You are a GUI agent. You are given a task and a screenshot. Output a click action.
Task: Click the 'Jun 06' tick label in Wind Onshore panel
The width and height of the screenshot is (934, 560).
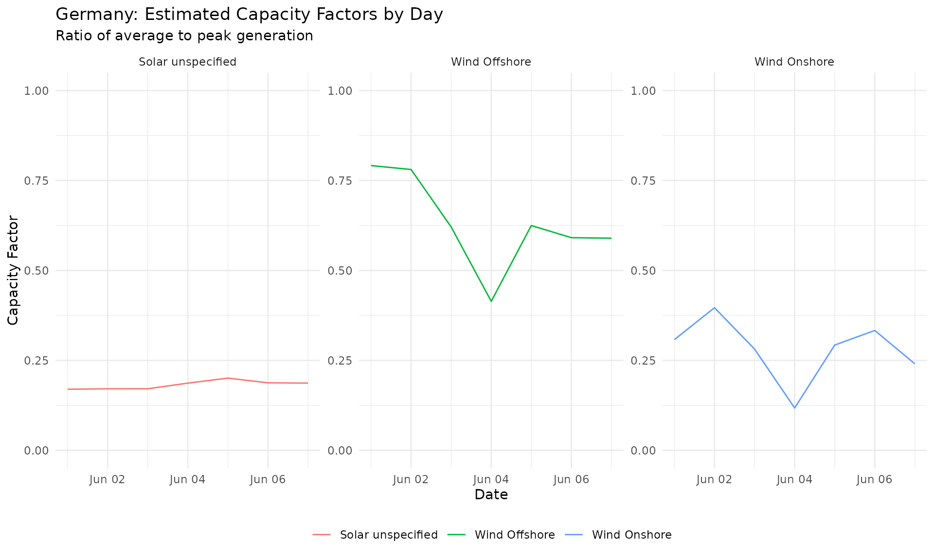(x=874, y=480)
